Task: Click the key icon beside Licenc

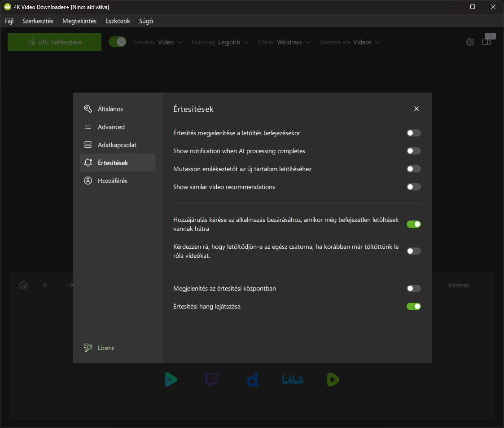Action: pyautogui.click(x=88, y=348)
